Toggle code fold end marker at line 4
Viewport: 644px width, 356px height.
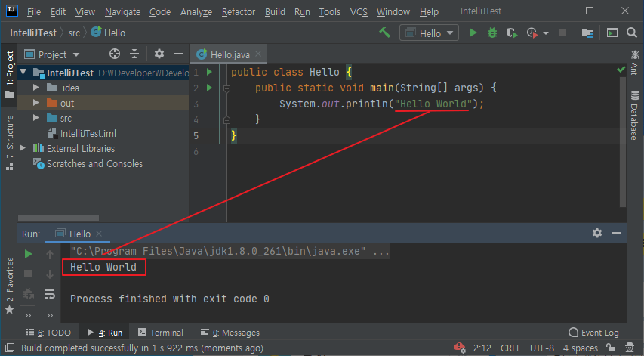click(x=226, y=119)
